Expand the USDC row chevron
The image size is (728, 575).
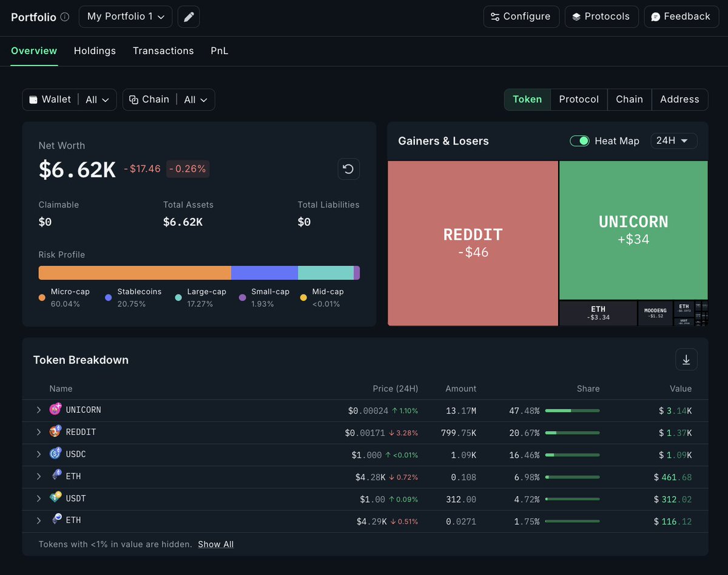click(x=39, y=454)
